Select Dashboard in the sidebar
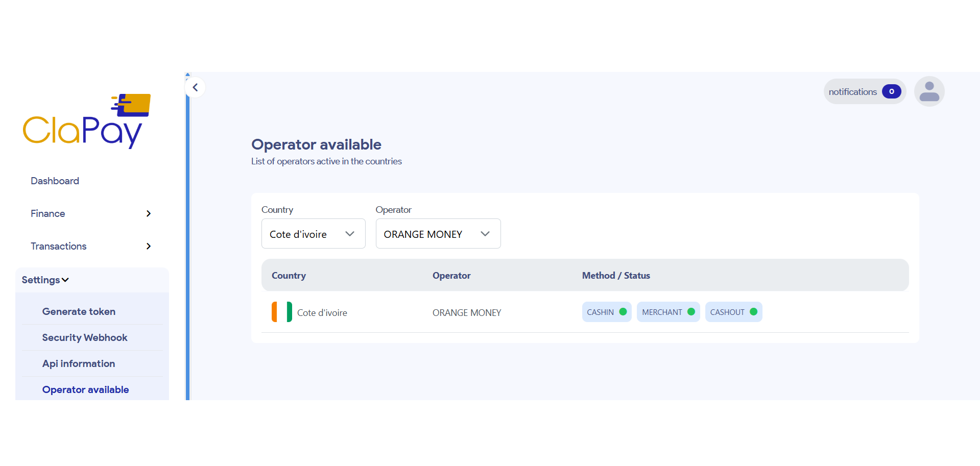The image size is (980, 466). (x=55, y=181)
